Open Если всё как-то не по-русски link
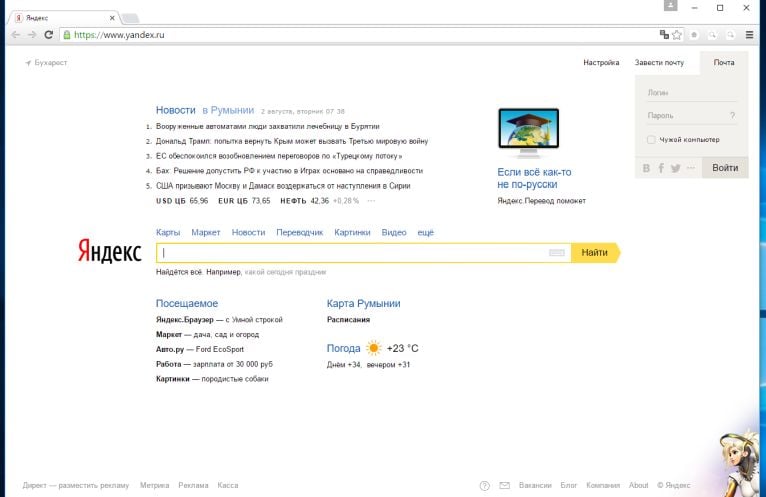766x497 pixels. coord(534,178)
